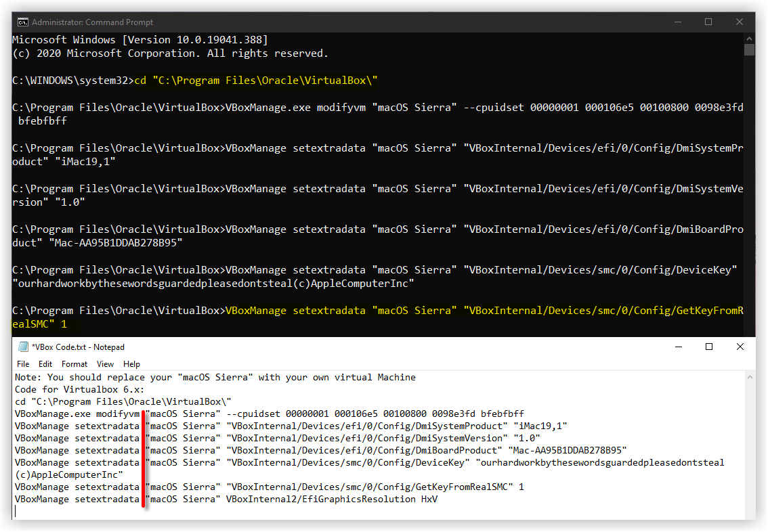Minimize the Command Prompt window
Viewport: 768px width, 532px height.
[678, 22]
